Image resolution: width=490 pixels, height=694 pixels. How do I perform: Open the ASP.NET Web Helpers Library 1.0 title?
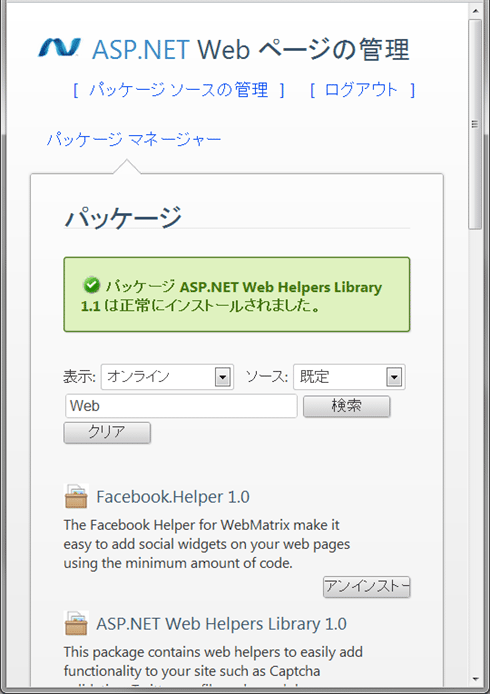coord(221,624)
